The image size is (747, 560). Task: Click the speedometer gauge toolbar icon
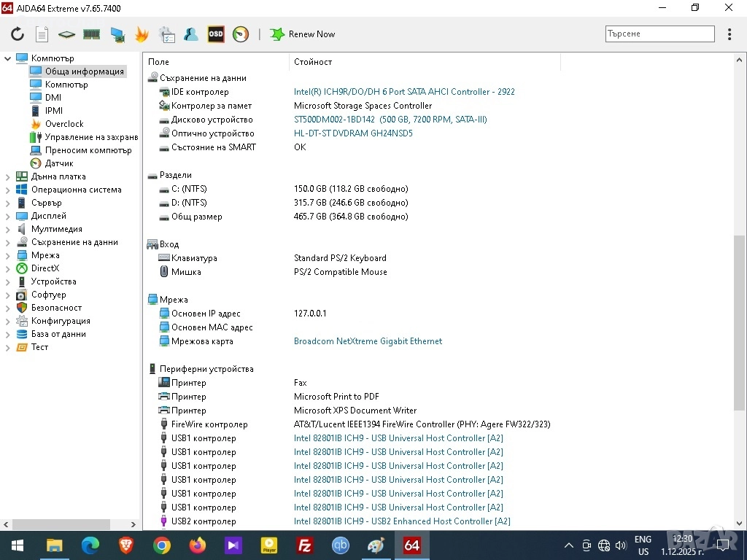241,34
